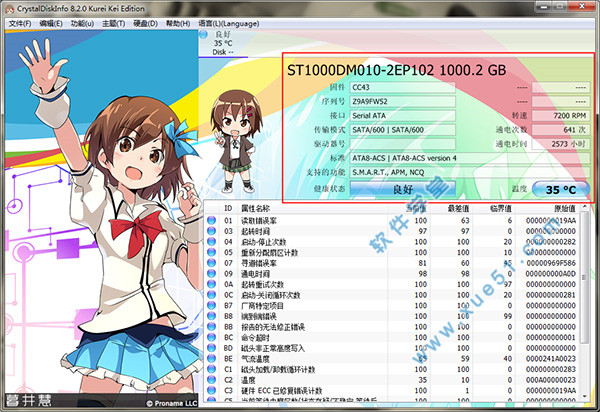This screenshot has width=600, height=412.
Task: Click the status orb for row 05 重新分配扇区计数
Action: 211,252
